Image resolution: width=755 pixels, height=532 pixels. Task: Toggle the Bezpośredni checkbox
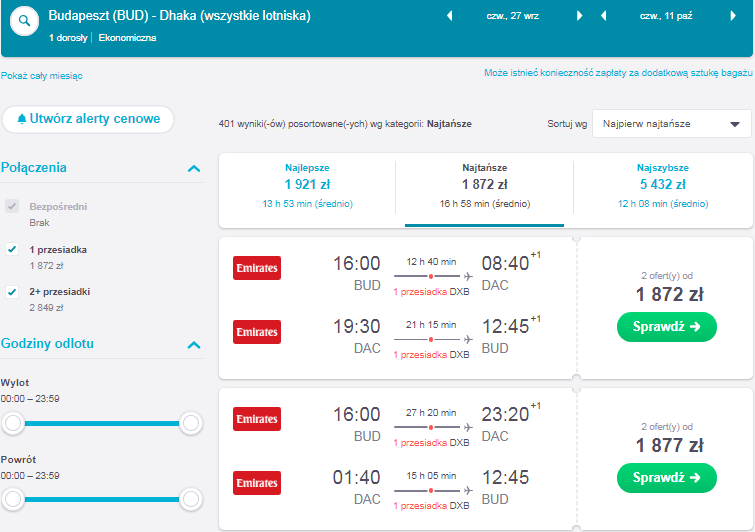(12, 207)
